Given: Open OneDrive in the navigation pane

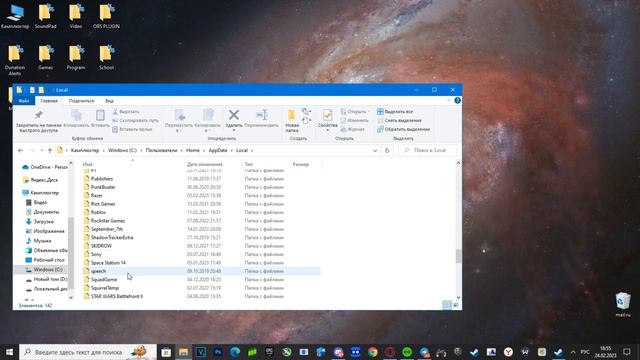Looking at the screenshot, I should point(45,167).
